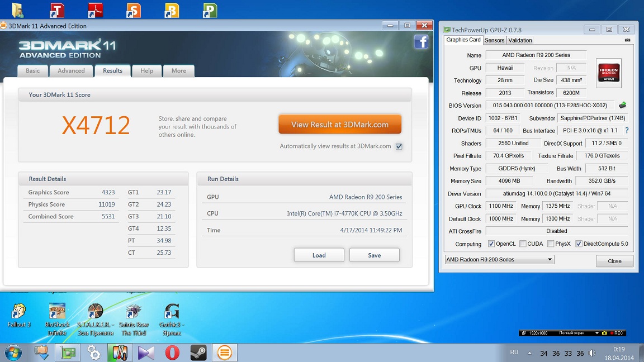Open the taskbar clock and date
Viewport: 644px width, 362px height.
click(x=619, y=354)
